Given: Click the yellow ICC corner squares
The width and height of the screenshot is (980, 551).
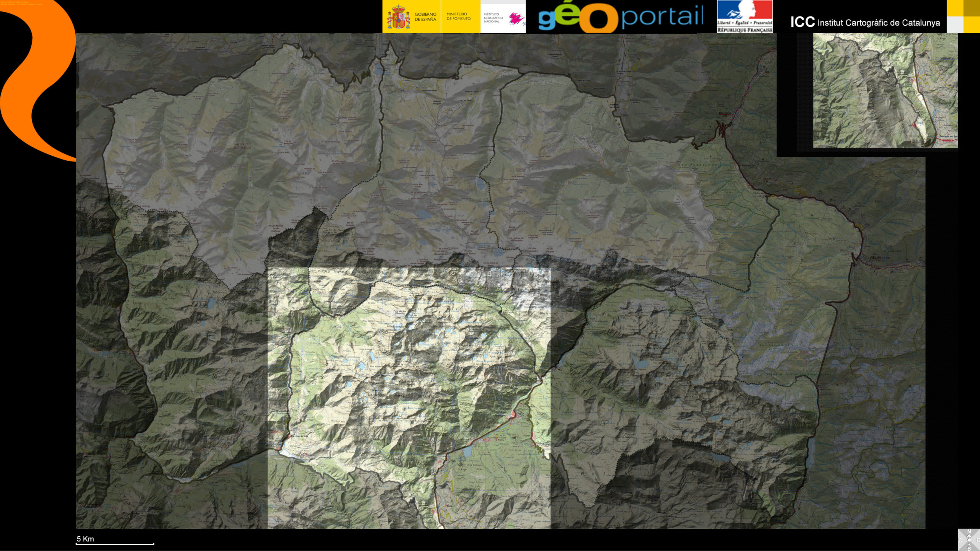Looking at the screenshot, I should (x=963, y=16).
